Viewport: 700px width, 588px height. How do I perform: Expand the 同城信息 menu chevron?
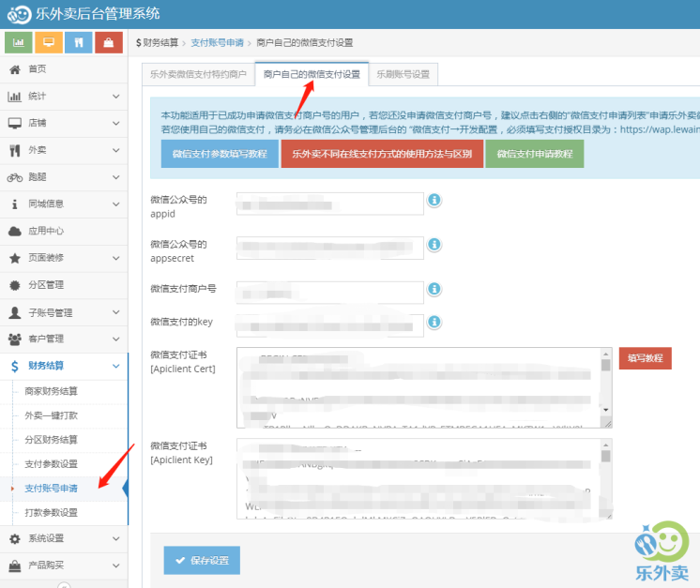point(116,204)
